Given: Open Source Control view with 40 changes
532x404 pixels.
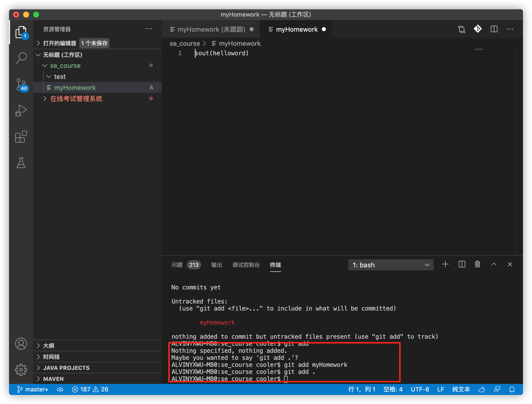Looking at the screenshot, I should [21, 85].
